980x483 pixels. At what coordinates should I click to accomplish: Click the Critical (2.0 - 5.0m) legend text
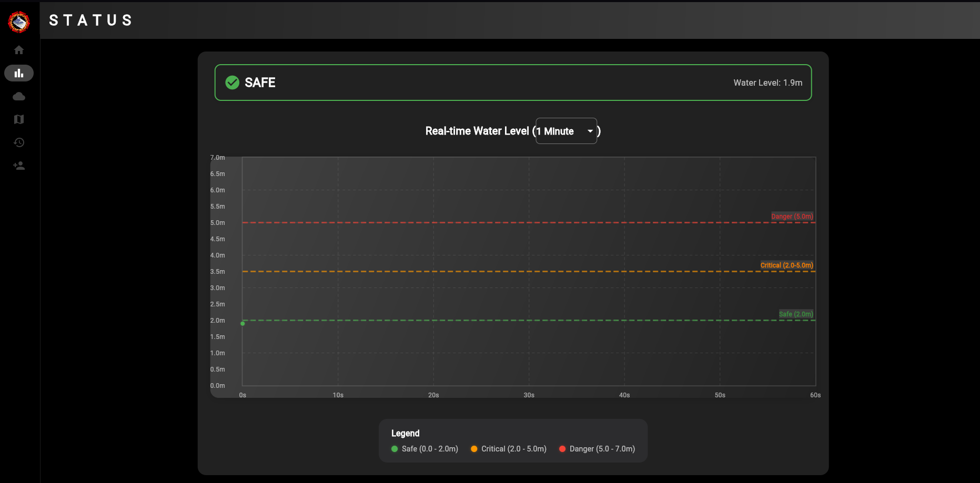[514, 449]
